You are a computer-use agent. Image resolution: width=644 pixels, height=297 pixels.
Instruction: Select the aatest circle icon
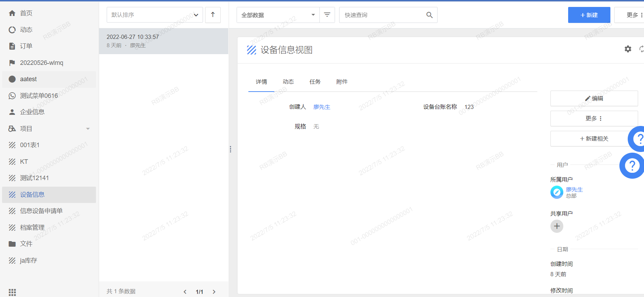pos(12,79)
